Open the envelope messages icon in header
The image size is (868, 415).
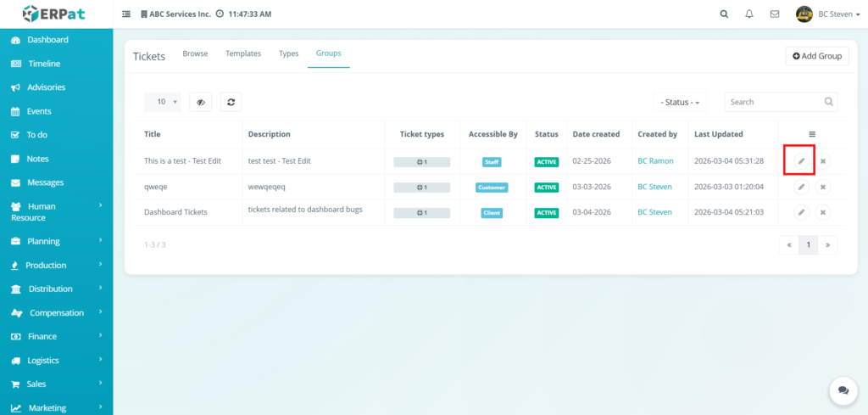tap(774, 14)
